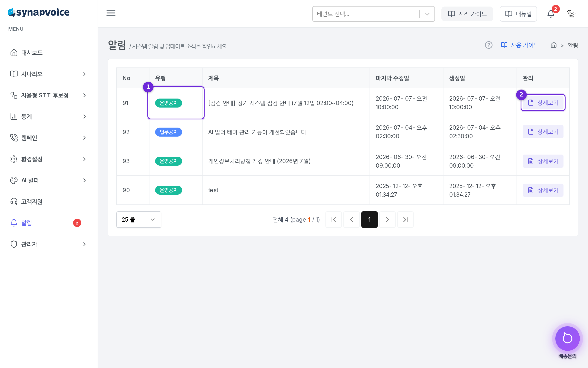Viewport: 588px width, 368px height.
Task: Expand the 자율형 STT 후보정 chevron
Action: (x=84, y=95)
